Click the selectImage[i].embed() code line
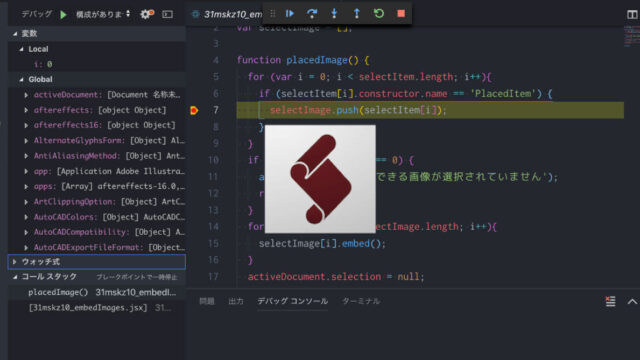 322,244
